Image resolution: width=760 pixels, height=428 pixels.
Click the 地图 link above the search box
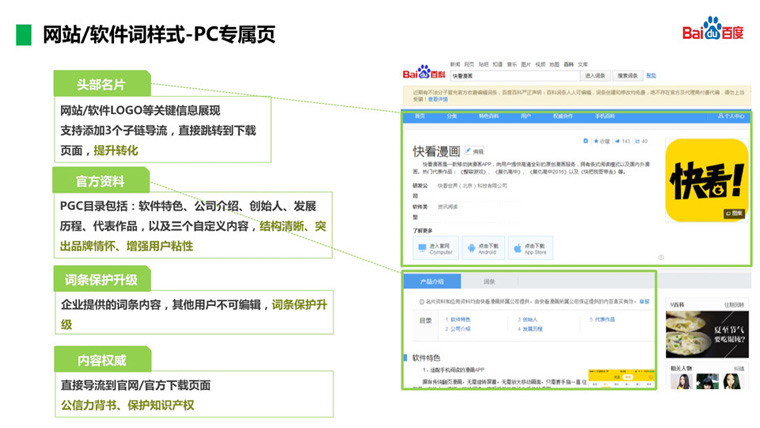554,64
